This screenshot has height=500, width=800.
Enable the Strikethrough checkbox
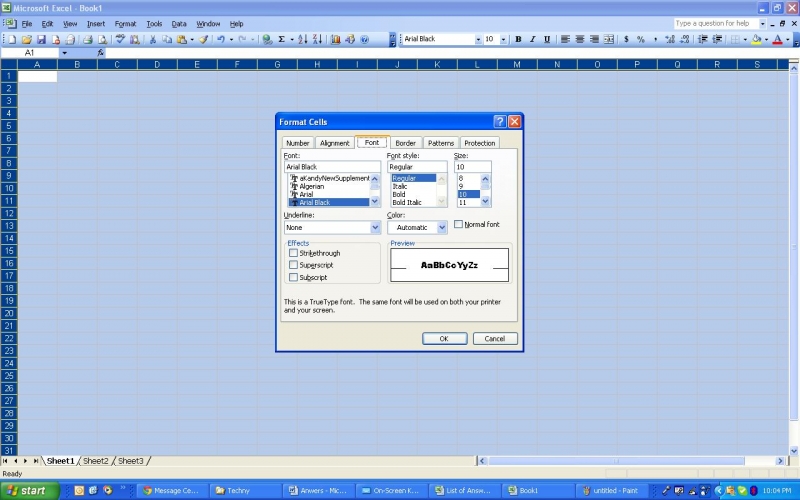[x=293, y=253]
